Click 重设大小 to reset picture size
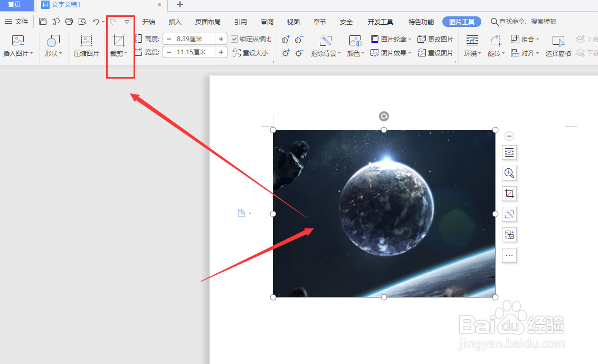 click(x=251, y=52)
